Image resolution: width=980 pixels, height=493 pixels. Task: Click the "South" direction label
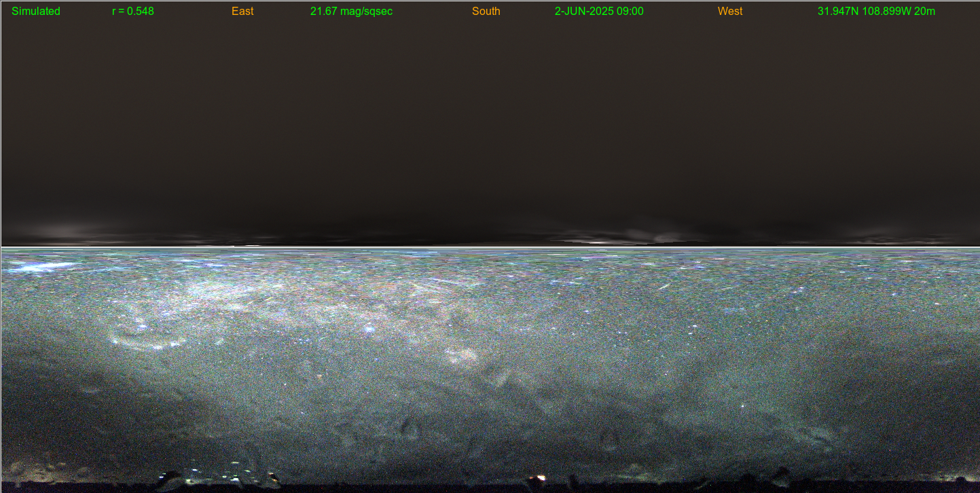pyautogui.click(x=486, y=12)
